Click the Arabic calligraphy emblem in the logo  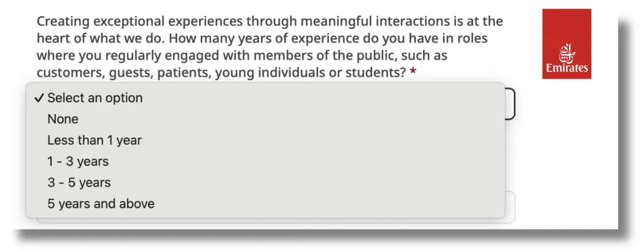566,53
